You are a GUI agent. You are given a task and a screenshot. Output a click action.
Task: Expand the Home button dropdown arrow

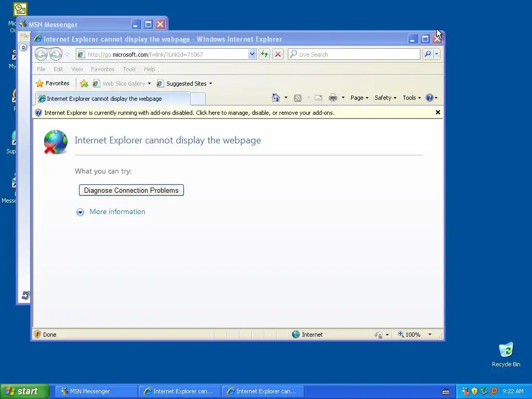click(286, 98)
